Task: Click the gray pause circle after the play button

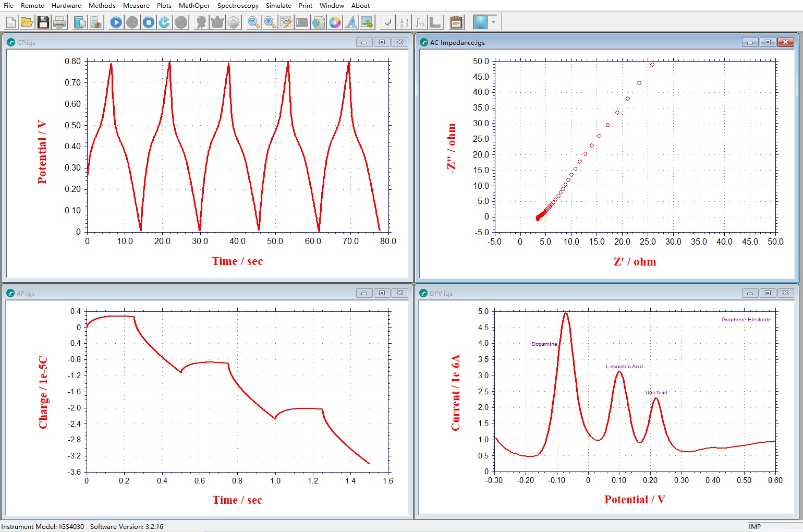Action: pyautogui.click(x=132, y=22)
